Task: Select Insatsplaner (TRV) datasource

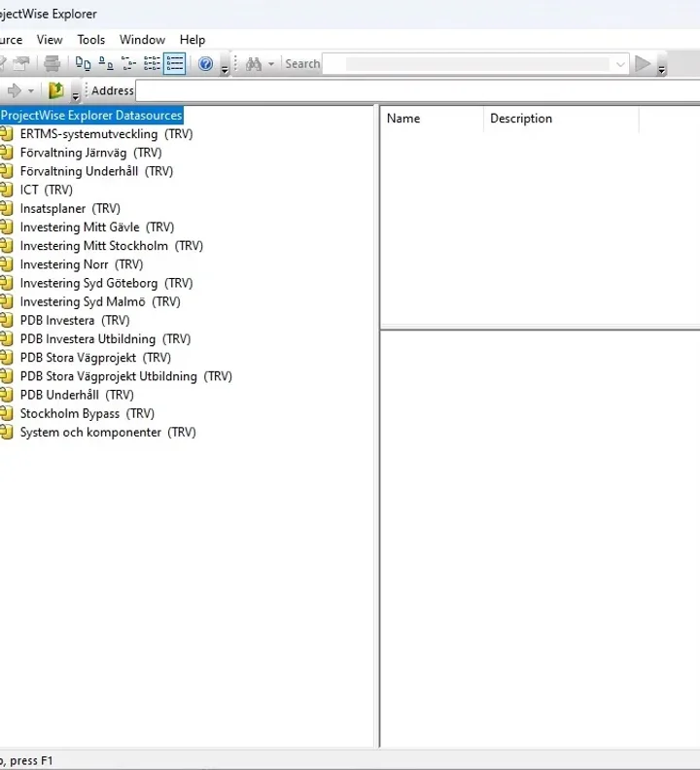Action: [x=70, y=209]
